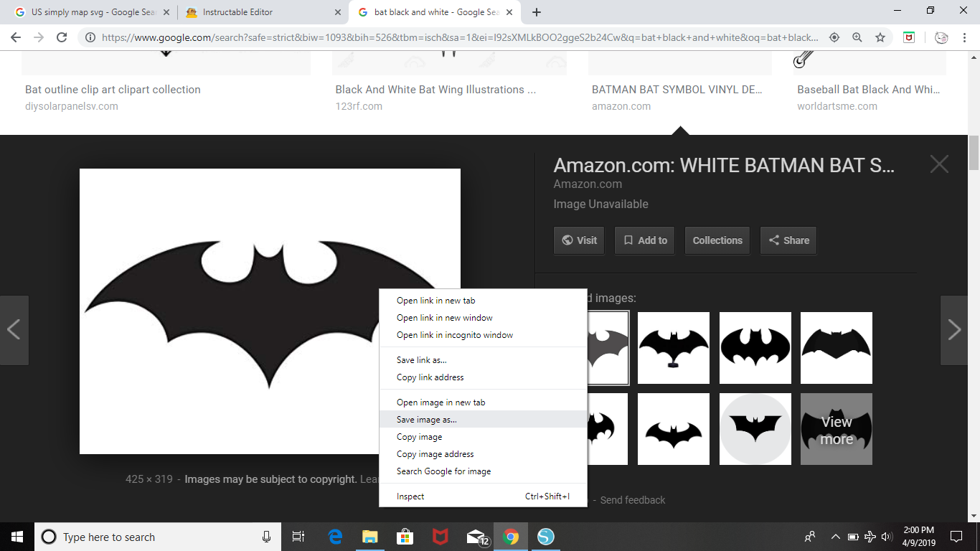Open the blue S app in taskbar

click(546, 537)
